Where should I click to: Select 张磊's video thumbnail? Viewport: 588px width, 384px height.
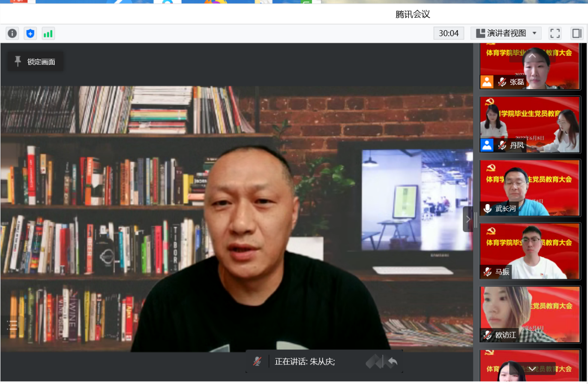coord(530,66)
